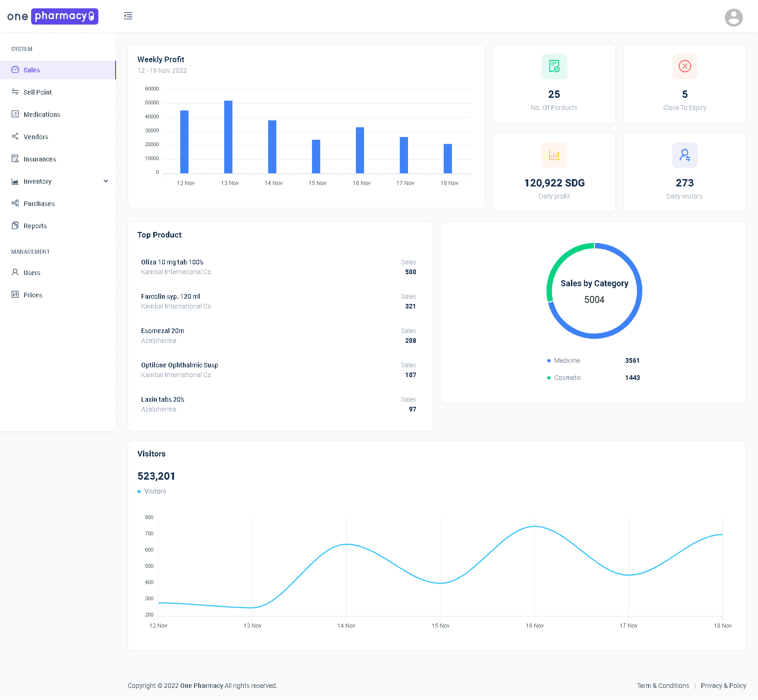Select Reports in the System menu
The width and height of the screenshot is (758, 700).
coord(35,225)
